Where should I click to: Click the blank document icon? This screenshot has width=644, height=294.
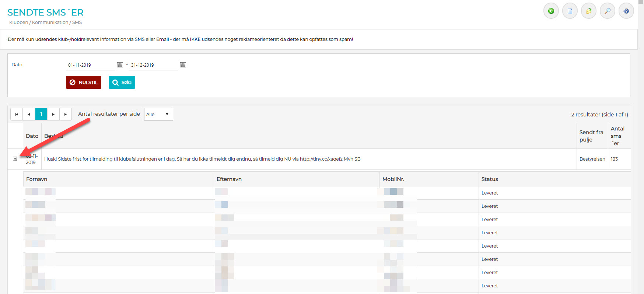click(x=570, y=11)
